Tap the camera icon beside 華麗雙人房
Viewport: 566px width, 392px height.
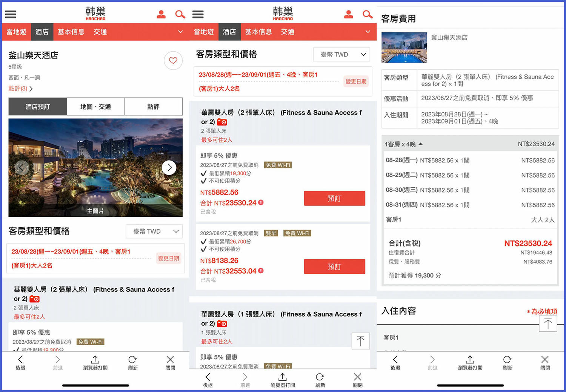[34, 299]
